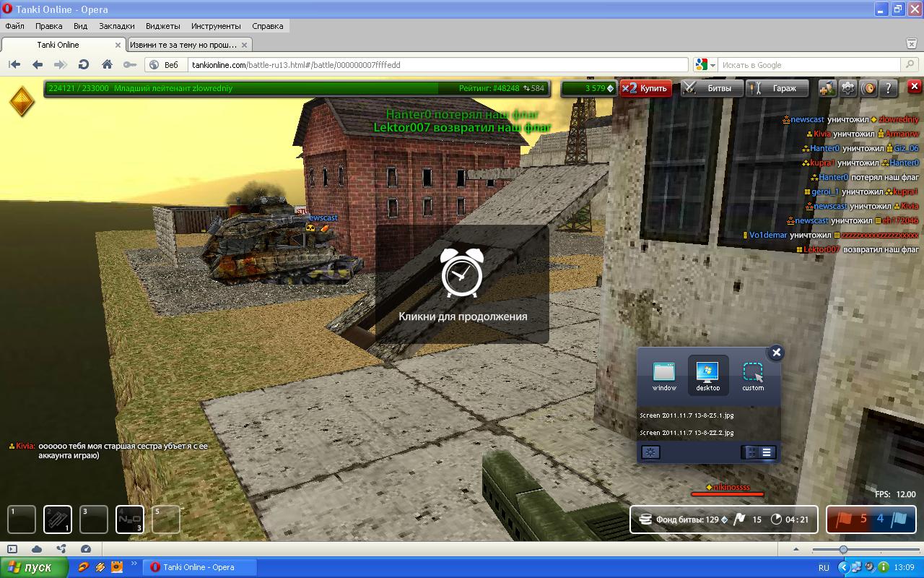This screenshot has height=578, width=924.
Task: Open the browser home page
Action: [107, 64]
